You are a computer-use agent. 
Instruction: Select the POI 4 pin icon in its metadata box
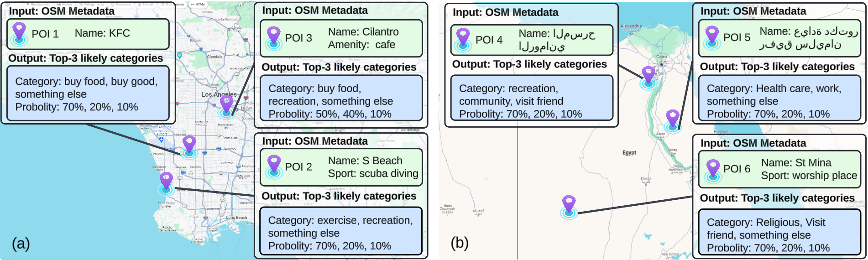[463, 40]
